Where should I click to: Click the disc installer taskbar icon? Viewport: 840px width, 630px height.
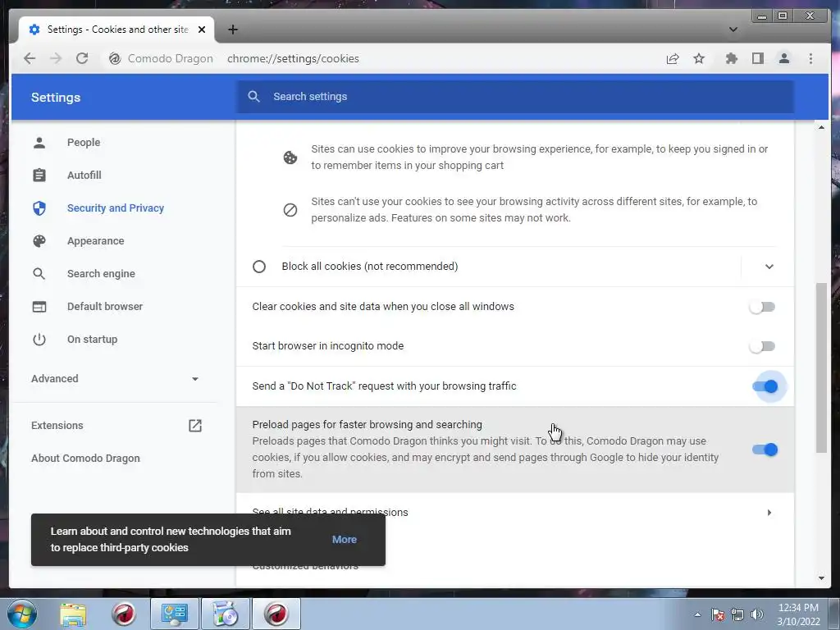pyautogui.click(x=225, y=614)
